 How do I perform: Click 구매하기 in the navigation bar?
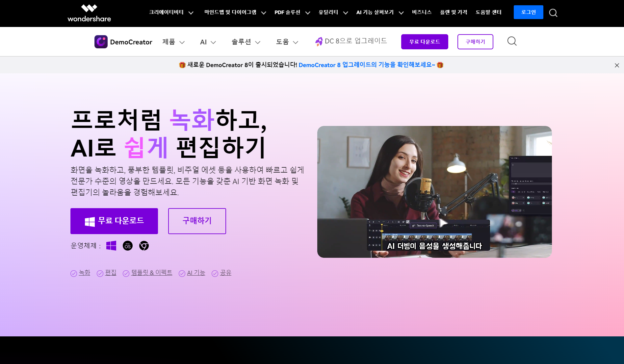tap(475, 42)
